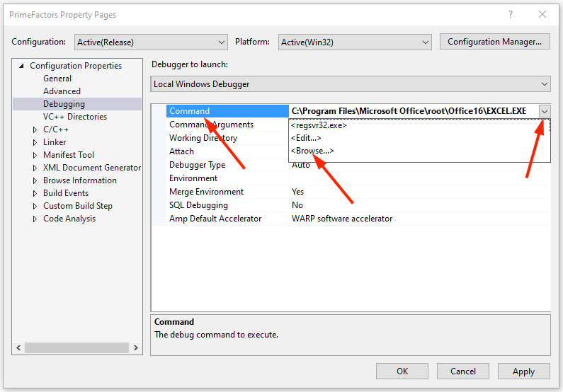Select VC++ Directories in the tree
The width and height of the screenshot is (563, 392).
(75, 117)
